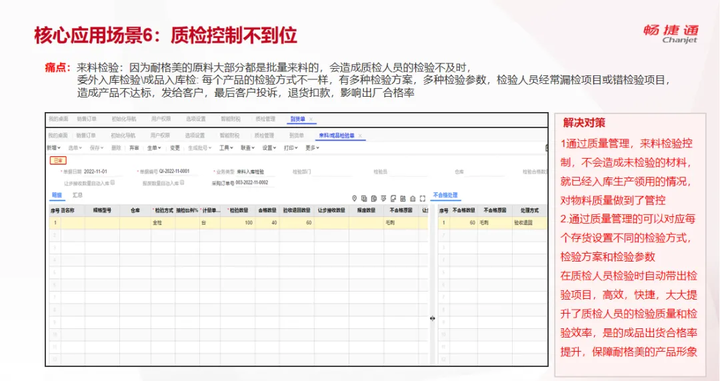Click the 采购订单号 field value

(x=255, y=183)
